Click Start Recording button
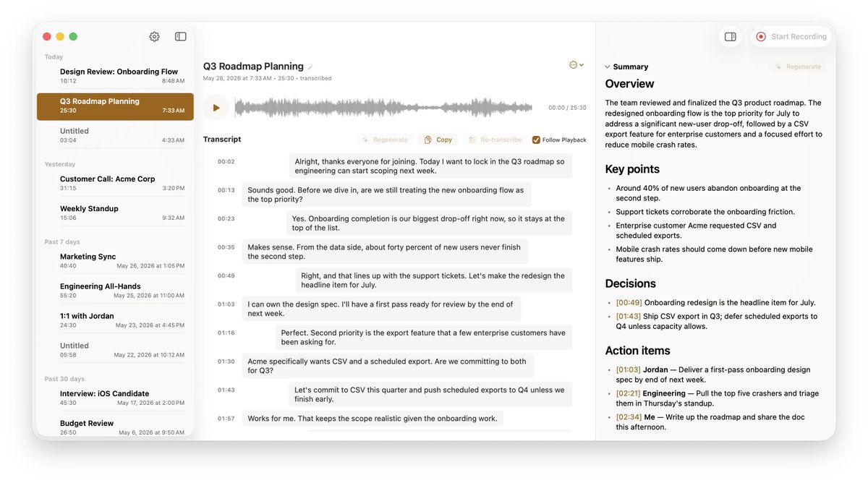Image resolution: width=868 pixels, height=483 pixels. point(791,37)
